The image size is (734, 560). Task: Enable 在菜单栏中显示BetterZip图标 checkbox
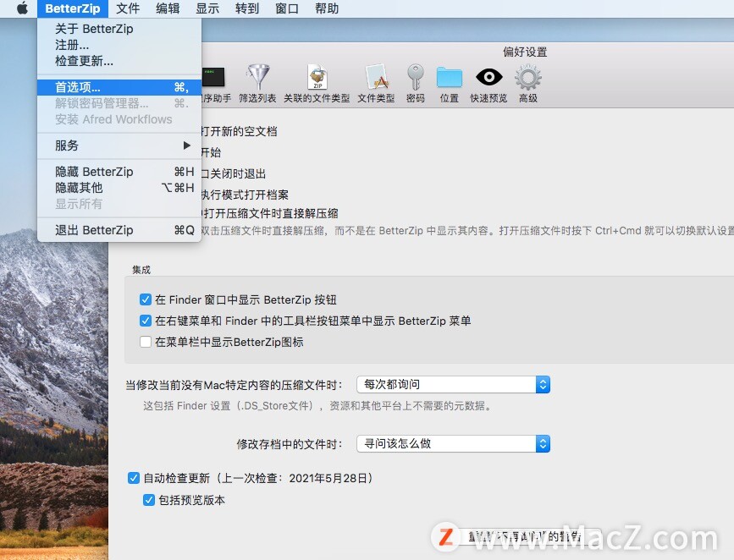pyautogui.click(x=145, y=342)
